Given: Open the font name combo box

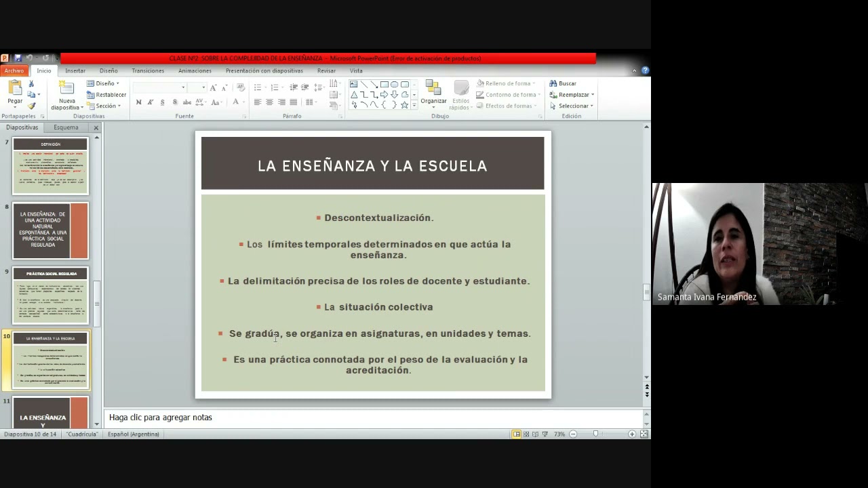Looking at the screenshot, I should [159, 87].
